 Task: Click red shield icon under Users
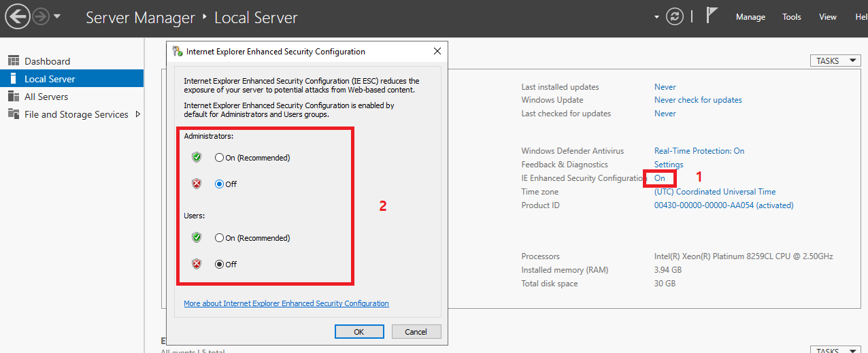click(197, 263)
